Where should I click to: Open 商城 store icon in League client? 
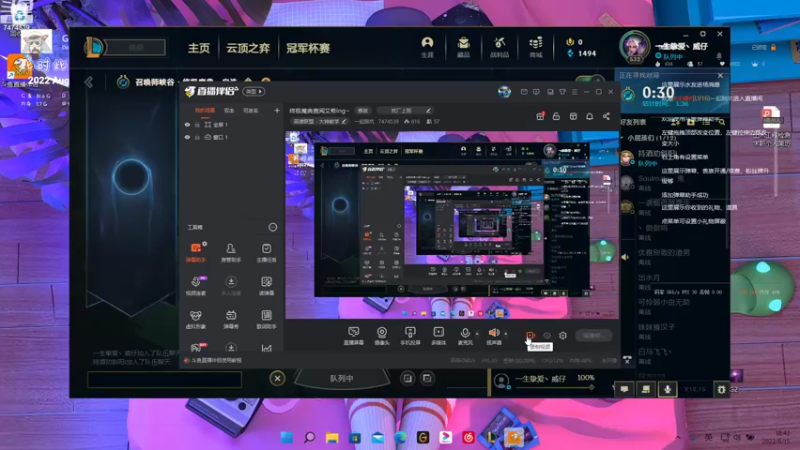pos(535,47)
